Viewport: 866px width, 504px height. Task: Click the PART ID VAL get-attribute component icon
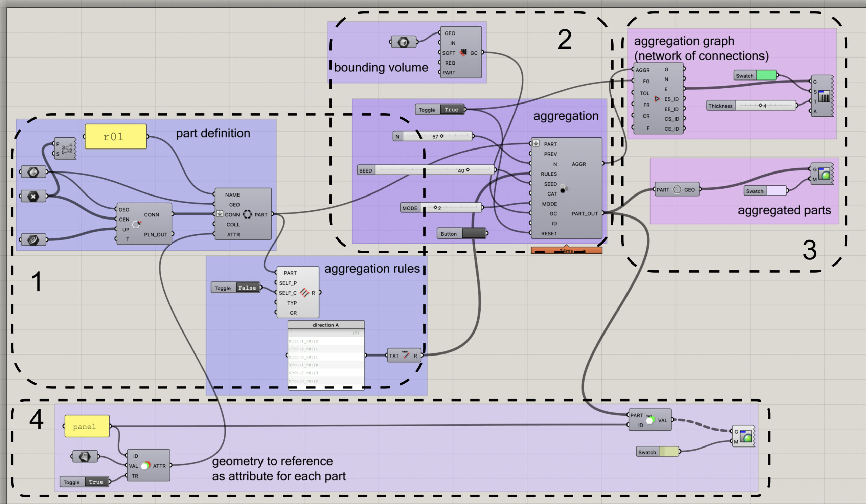649,420
